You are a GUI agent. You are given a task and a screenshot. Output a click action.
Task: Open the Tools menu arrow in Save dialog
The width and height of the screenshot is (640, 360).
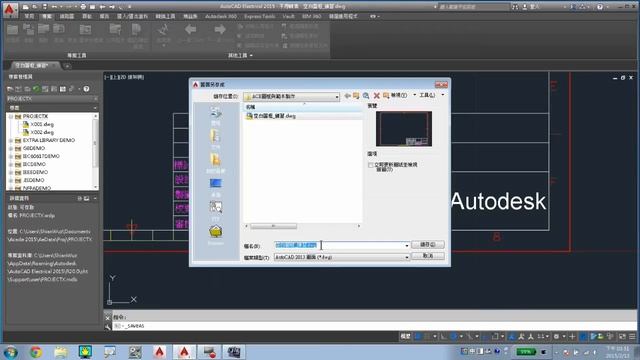[442, 95]
